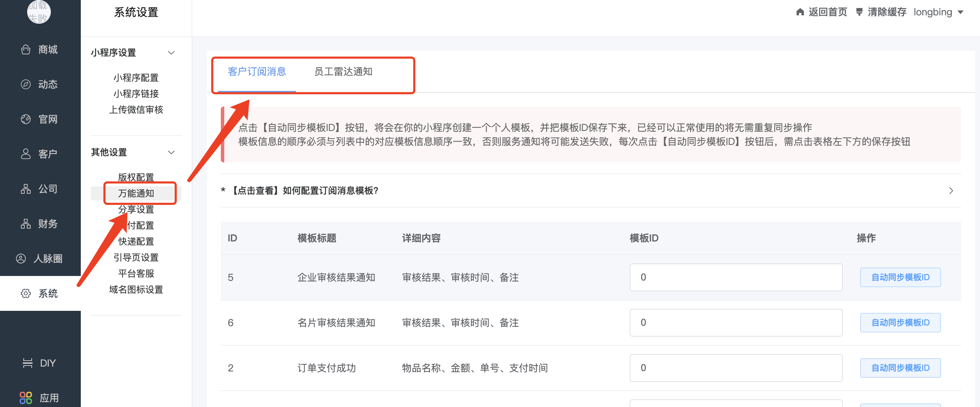The width and height of the screenshot is (980, 407).
Task: Click the user avatar at top left
Action: (39, 11)
